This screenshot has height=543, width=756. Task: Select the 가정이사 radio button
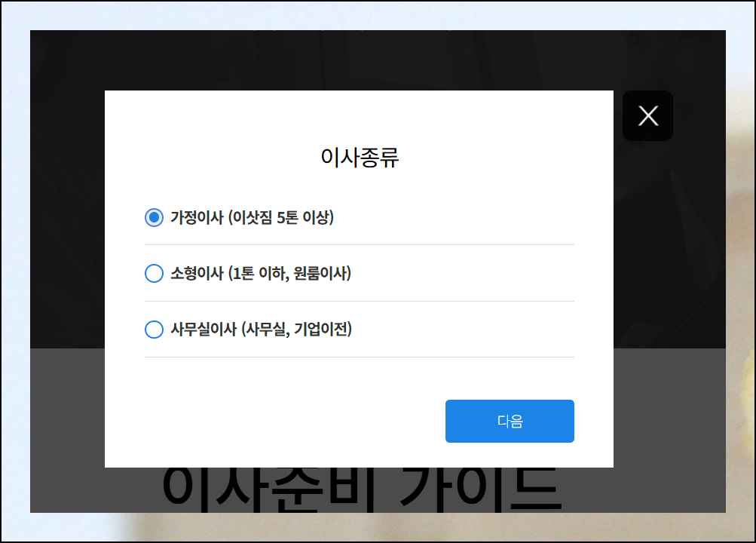[x=154, y=217]
